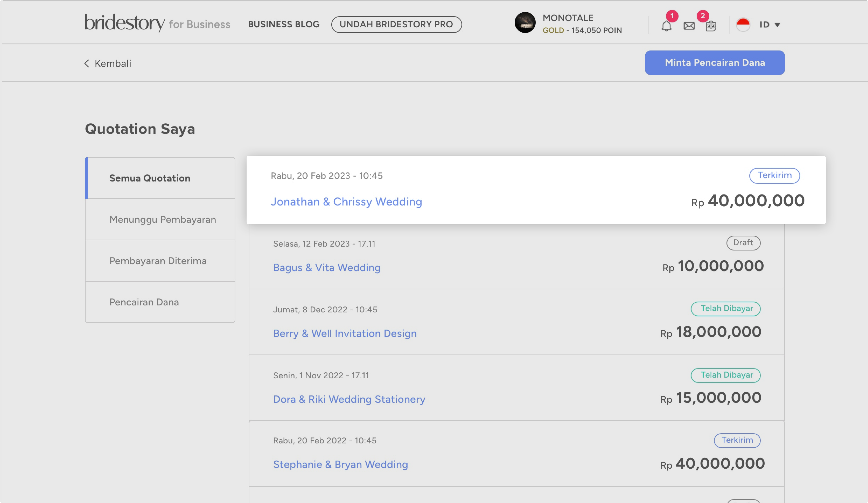
Task: Select the Semua Quotation tab
Action: pos(150,178)
